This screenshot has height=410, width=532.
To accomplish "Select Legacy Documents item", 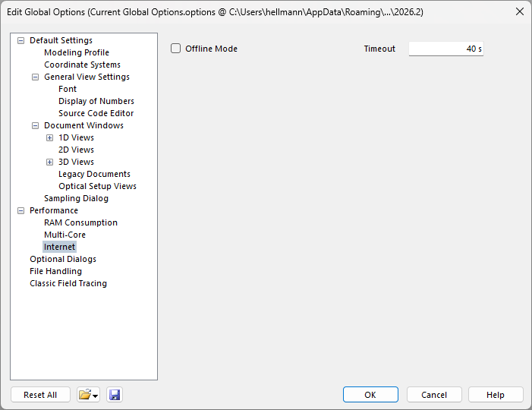I will point(94,174).
